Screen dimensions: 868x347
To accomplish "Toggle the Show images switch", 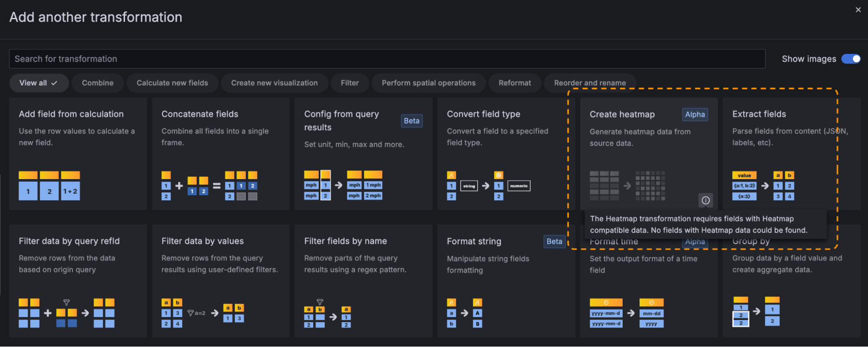I will [850, 59].
